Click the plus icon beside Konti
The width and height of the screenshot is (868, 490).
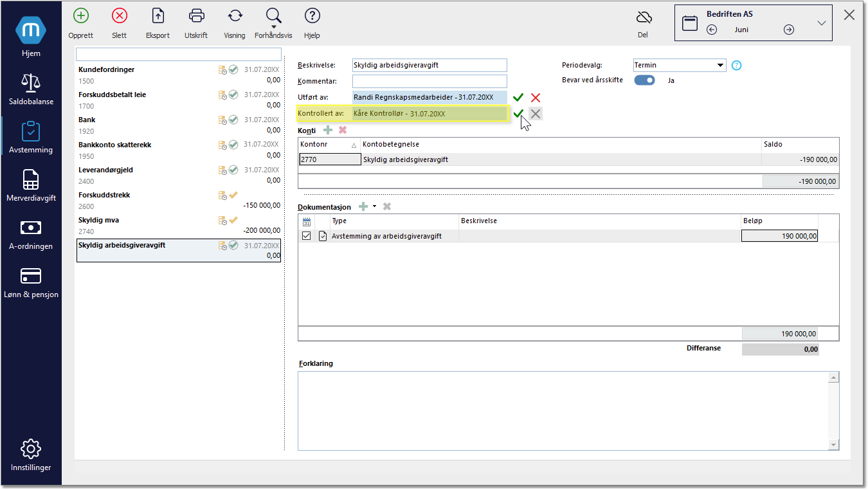(x=328, y=130)
